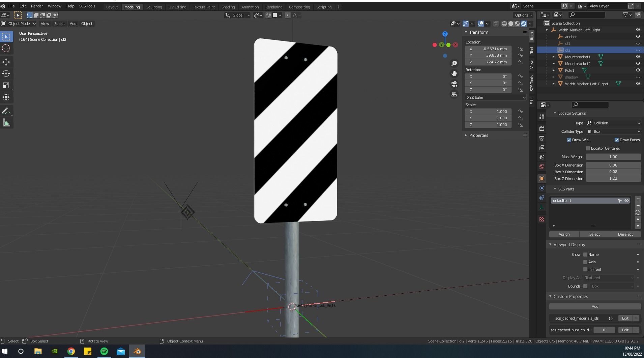
Task: Activate the Annotate tool
Action: click(6, 111)
